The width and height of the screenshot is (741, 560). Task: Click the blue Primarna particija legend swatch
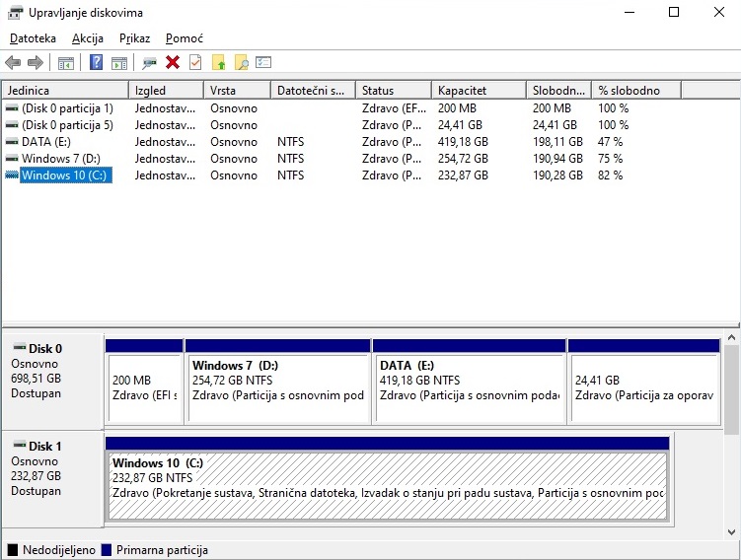point(107,550)
